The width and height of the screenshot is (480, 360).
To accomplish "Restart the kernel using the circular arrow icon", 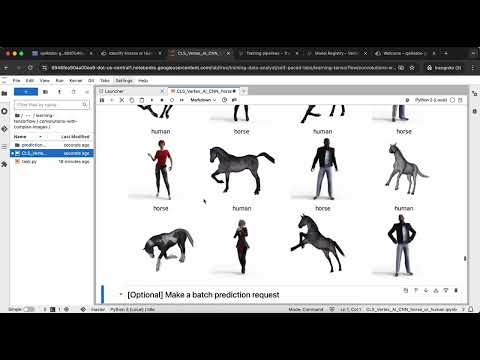I will (172, 100).
